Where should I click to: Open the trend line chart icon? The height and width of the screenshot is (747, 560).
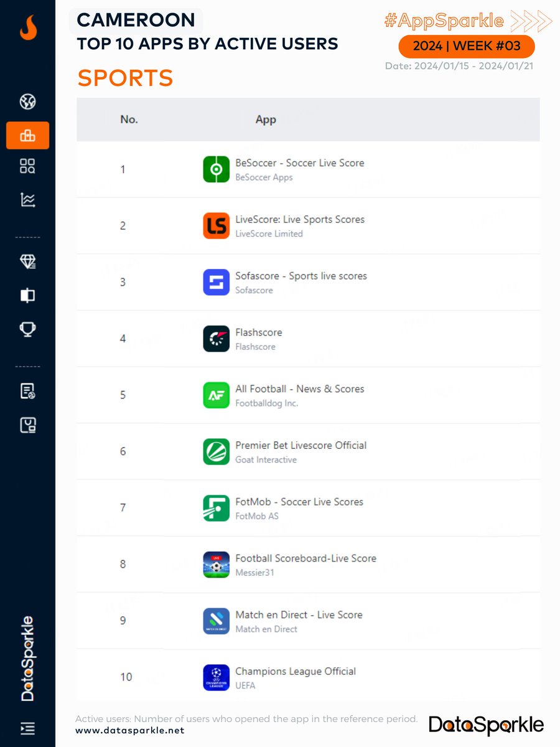(x=27, y=199)
